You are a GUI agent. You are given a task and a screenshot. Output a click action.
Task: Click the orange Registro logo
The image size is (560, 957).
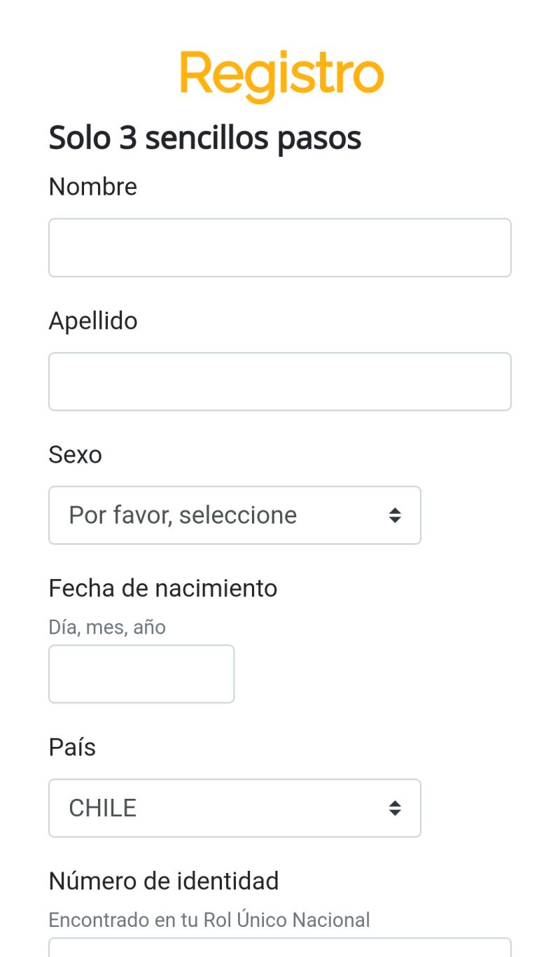pyautogui.click(x=281, y=76)
